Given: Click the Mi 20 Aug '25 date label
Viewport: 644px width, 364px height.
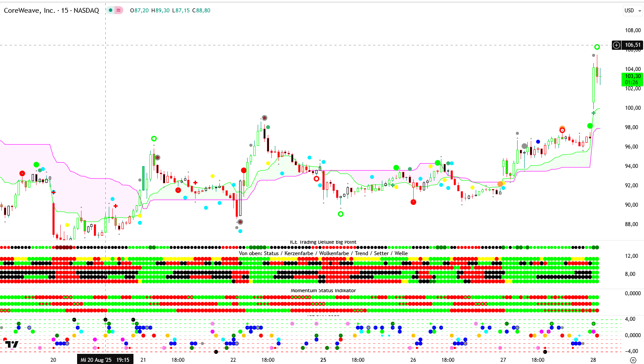Looking at the screenshot, I should tap(105, 360).
